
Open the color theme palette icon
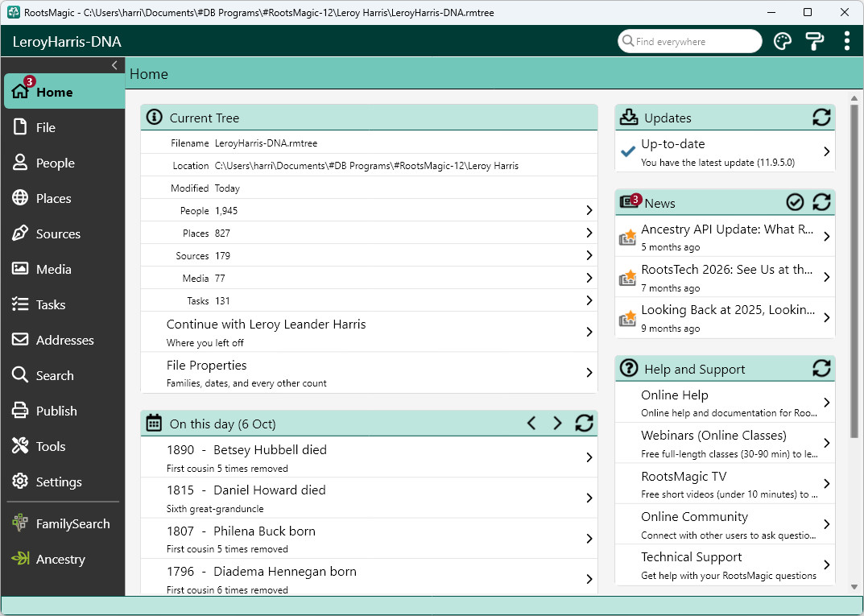click(x=783, y=41)
